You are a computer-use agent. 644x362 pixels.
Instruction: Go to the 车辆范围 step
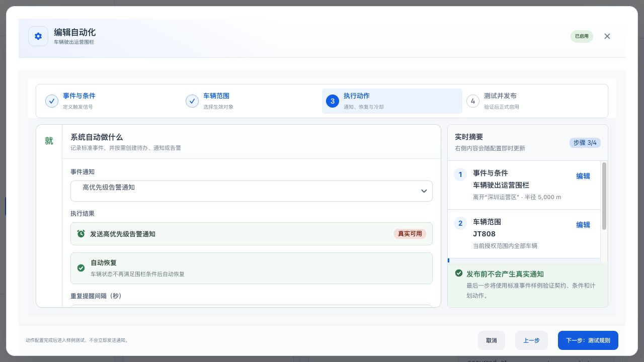(252, 101)
